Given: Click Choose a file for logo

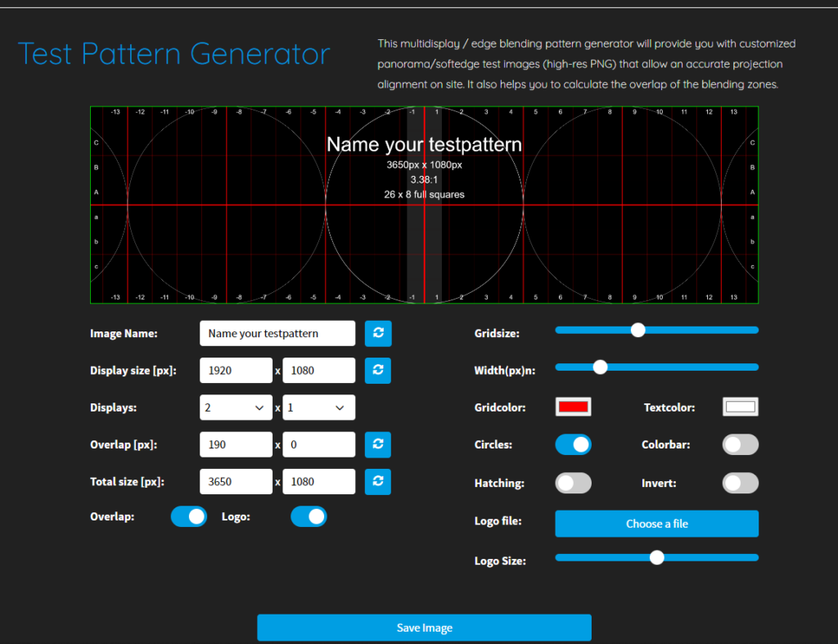Looking at the screenshot, I should click(x=657, y=524).
